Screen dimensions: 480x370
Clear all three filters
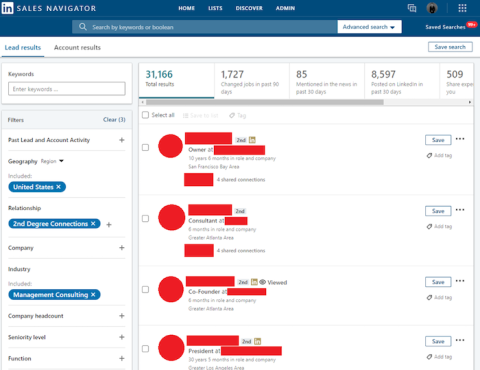click(114, 120)
